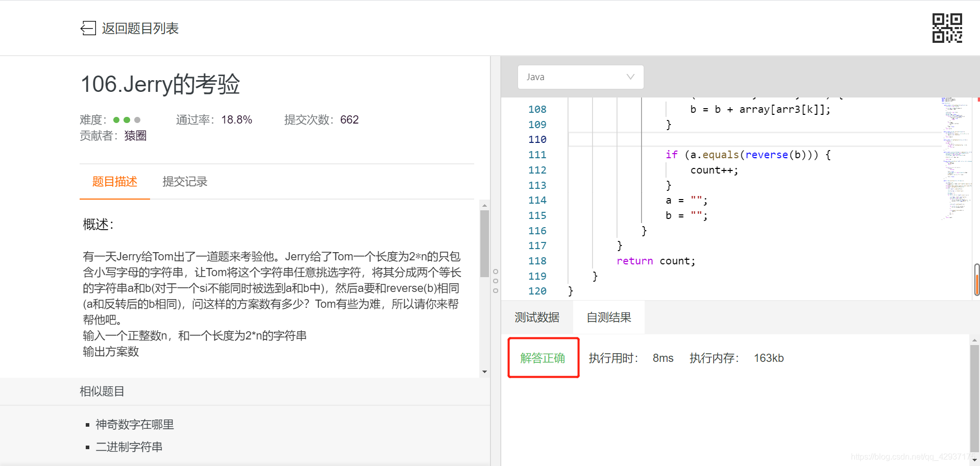Click line number 110 in editor
Viewport: 980px width, 466px height.
(x=537, y=139)
